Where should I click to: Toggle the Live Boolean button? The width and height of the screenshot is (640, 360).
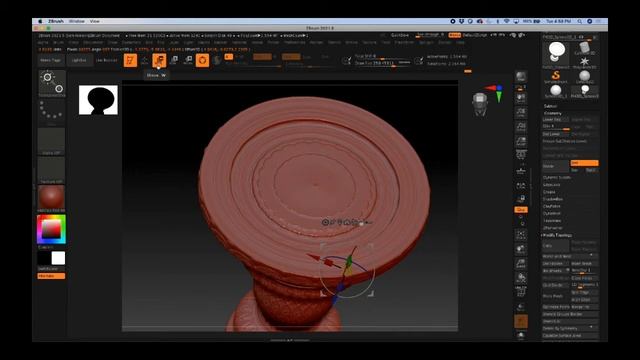(x=107, y=60)
